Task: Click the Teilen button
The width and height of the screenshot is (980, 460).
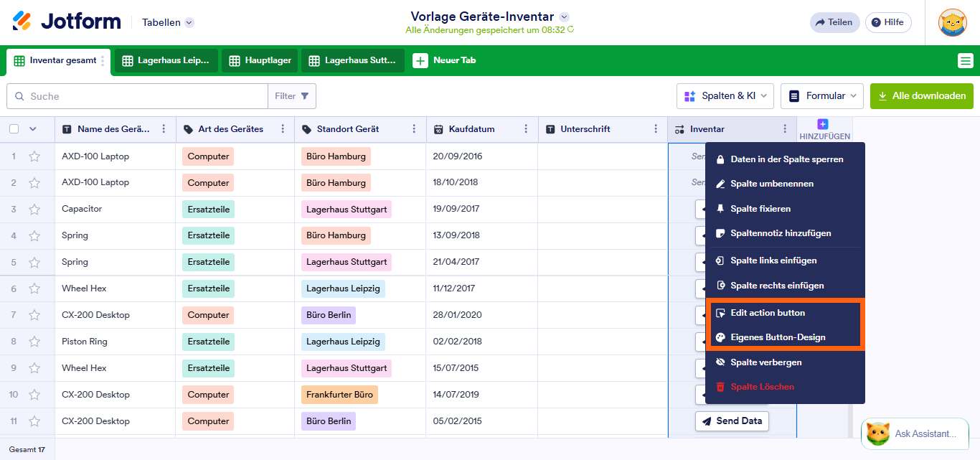Action: click(834, 22)
